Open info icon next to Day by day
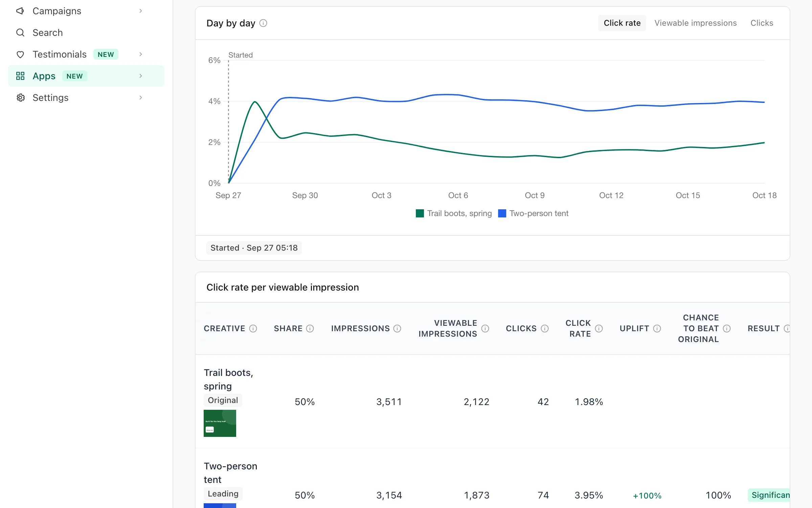The image size is (812, 508). (x=263, y=23)
